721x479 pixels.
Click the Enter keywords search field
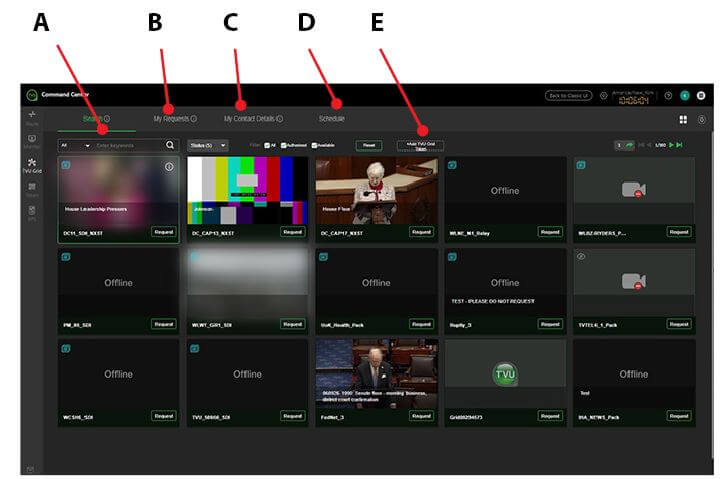point(129,146)
